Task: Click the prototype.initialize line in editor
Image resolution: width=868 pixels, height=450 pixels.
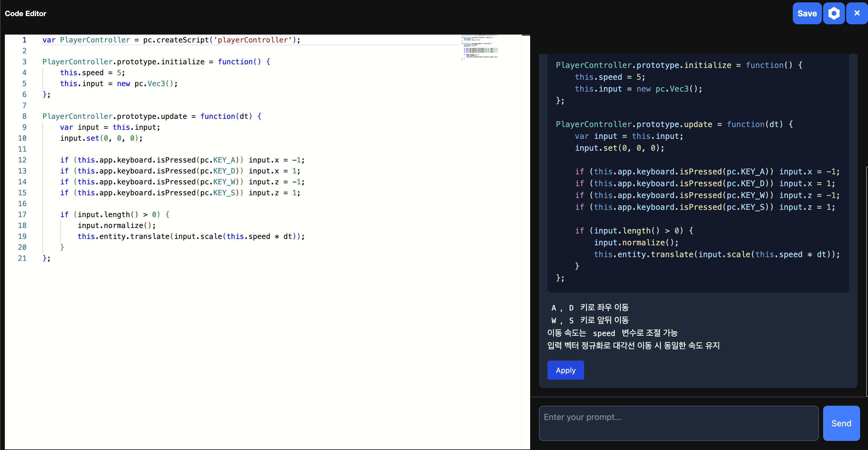Action: coord(156,62)
